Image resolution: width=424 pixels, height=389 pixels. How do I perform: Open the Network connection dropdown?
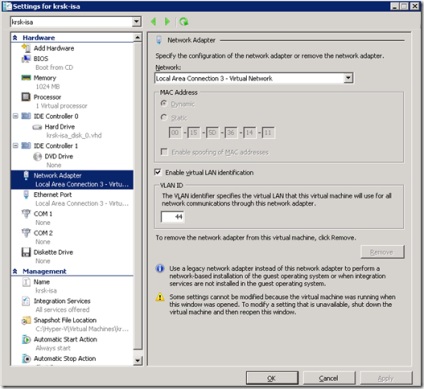click(348, 78)
